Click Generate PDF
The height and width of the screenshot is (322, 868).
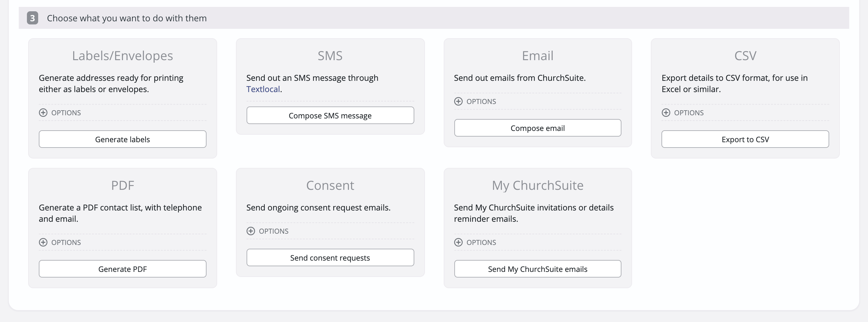122,269
